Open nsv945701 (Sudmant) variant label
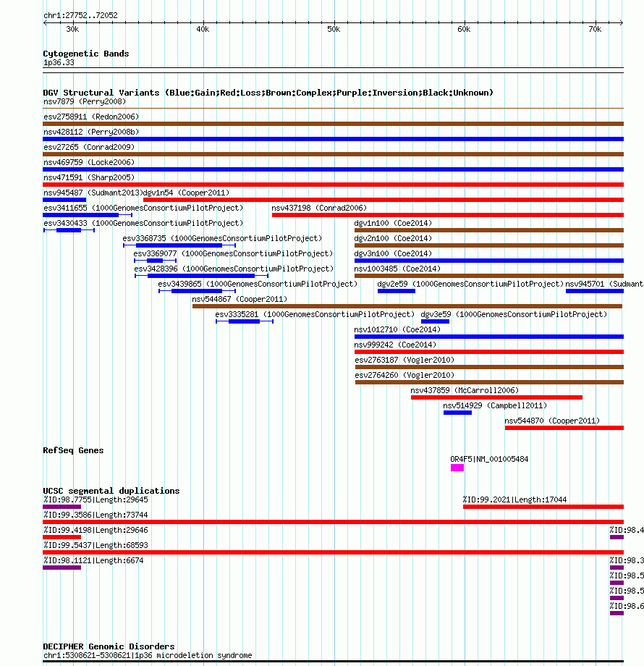Image resolution: width=644 pixels, height=666 pixels. click(x=604, y=284)
